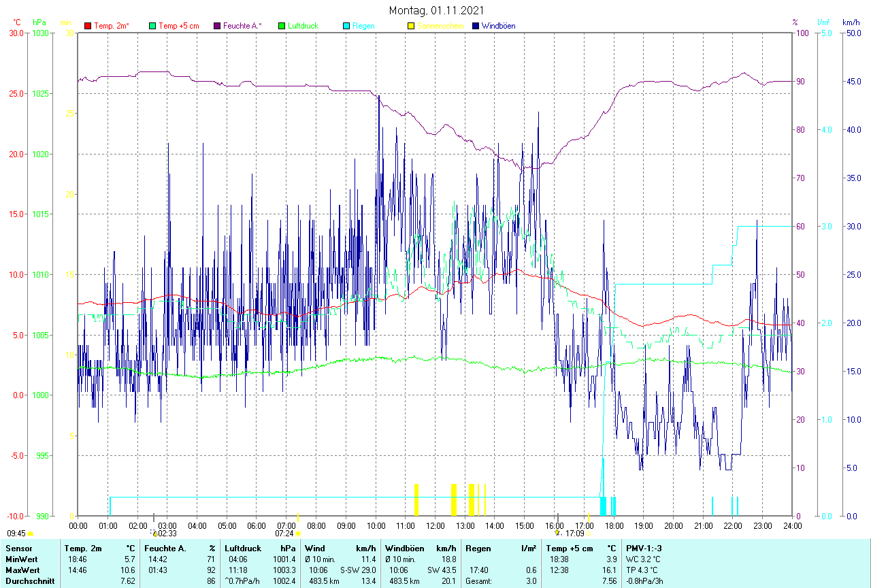Click the chart title 'Montag, 01.11.2021'
Viewport: 871px width, 588px height.
coord(437,10)
